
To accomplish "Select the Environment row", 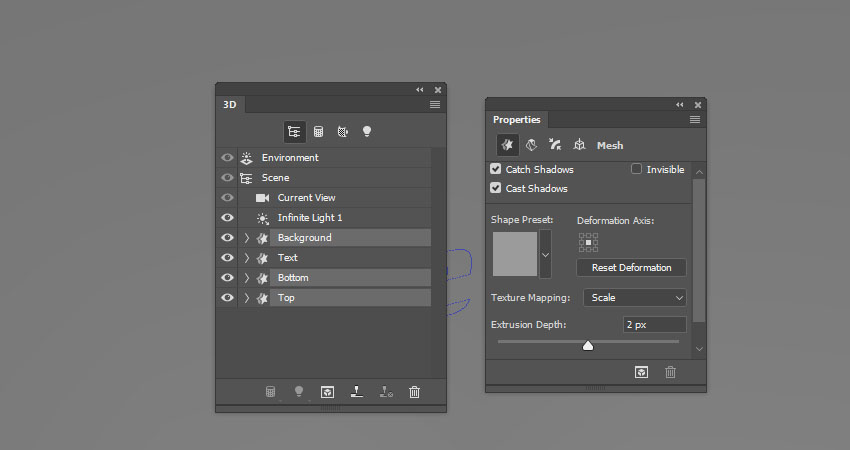I will click(x=335, y=158).
